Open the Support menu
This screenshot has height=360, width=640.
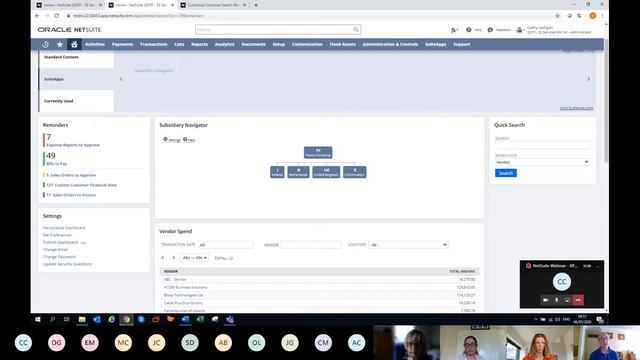pos(462,44)
